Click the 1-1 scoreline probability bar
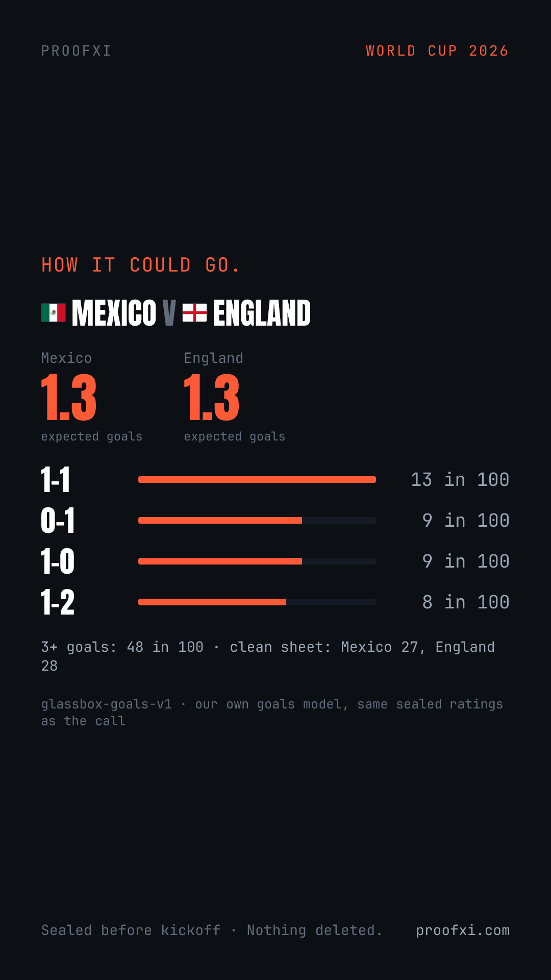Viewport: 551px width, 980px height. tap(257, 479)
